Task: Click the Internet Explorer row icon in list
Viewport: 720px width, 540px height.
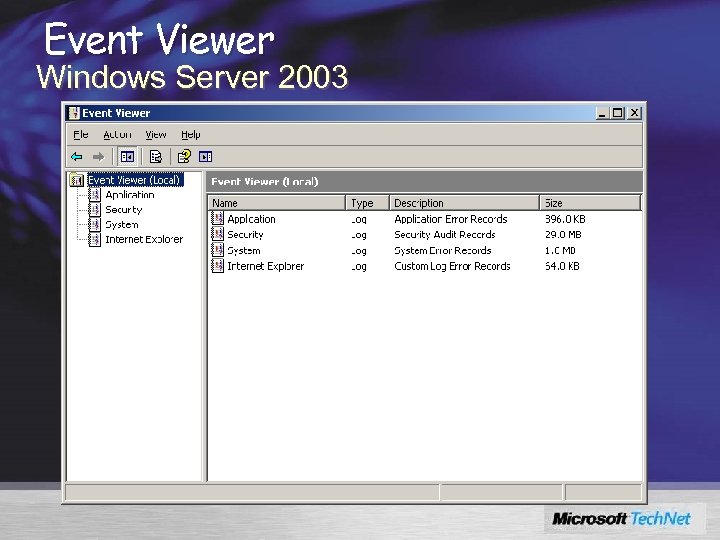Action: pos(217,265)
